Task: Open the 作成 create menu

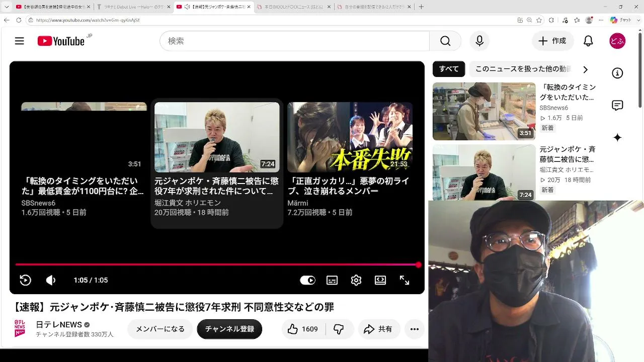Action: coord(552,41)
